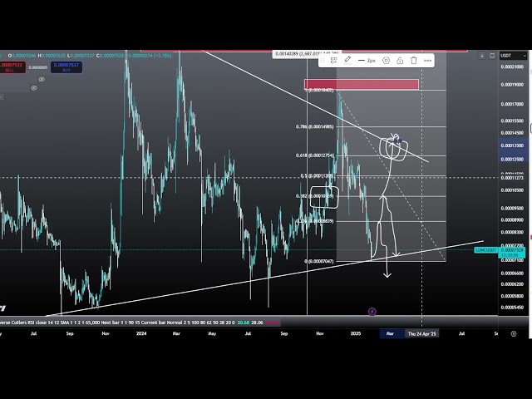Click the blue BUY price button
The image size is (532, 399).
click(66, 66)
